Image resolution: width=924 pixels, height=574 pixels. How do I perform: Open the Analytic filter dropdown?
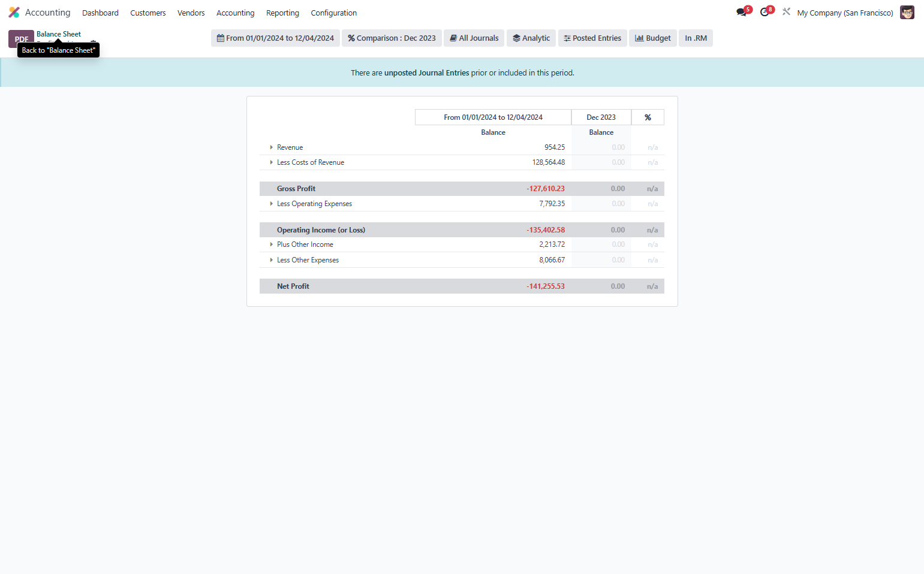coord(531,38)
